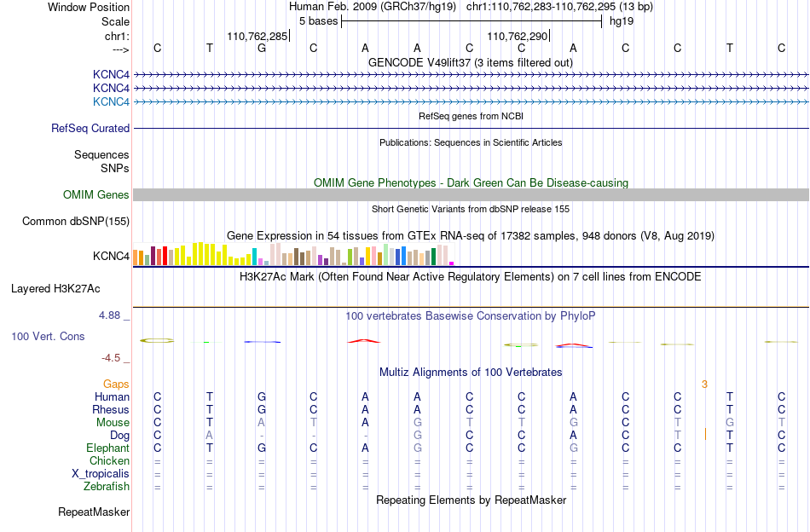Screen dimensions: 810x532
Task: Click the Elephant species row label
Action: coord(108,448)
